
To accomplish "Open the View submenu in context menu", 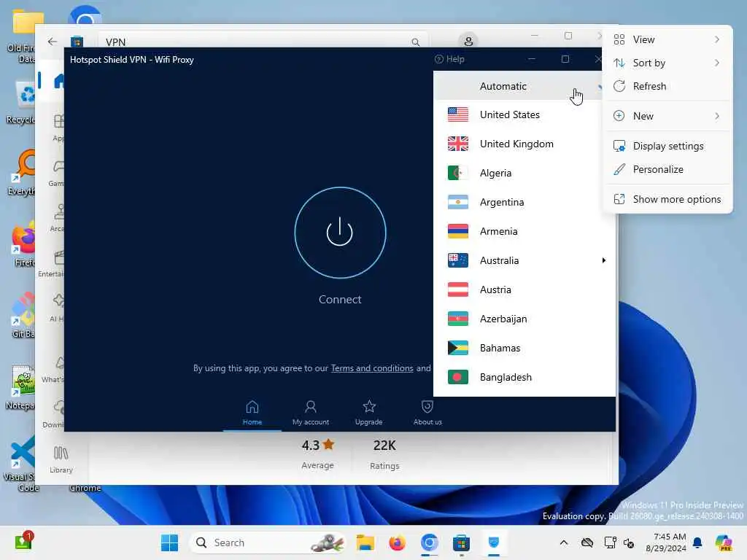I will tap(667, 39).
